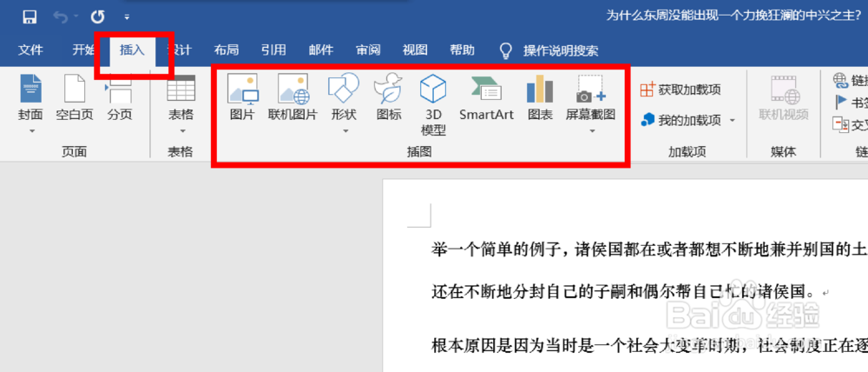Open the 帮助 (Help) tab
868x372 pixels.
[463, 50]
